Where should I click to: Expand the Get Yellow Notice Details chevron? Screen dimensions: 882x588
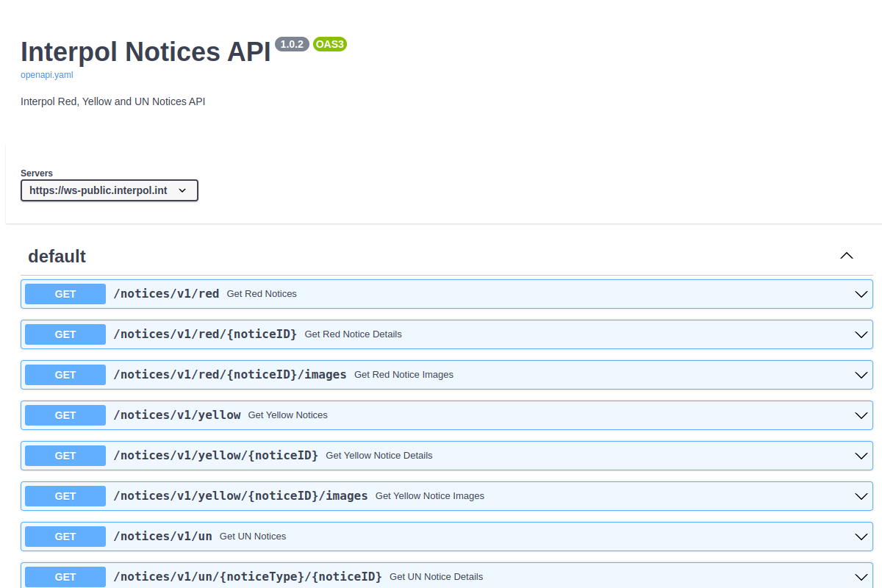[862, 456]
